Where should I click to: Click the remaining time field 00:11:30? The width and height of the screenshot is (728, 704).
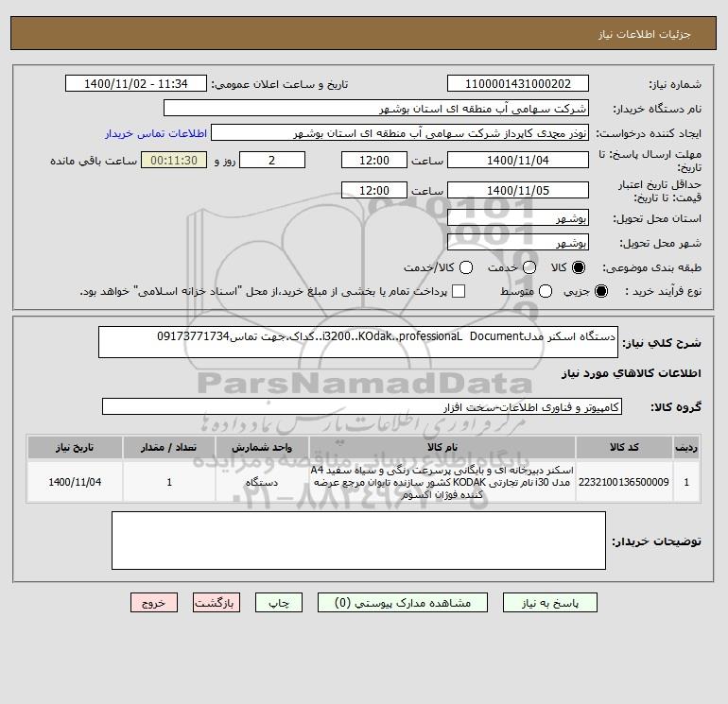(x=174, y=160)
